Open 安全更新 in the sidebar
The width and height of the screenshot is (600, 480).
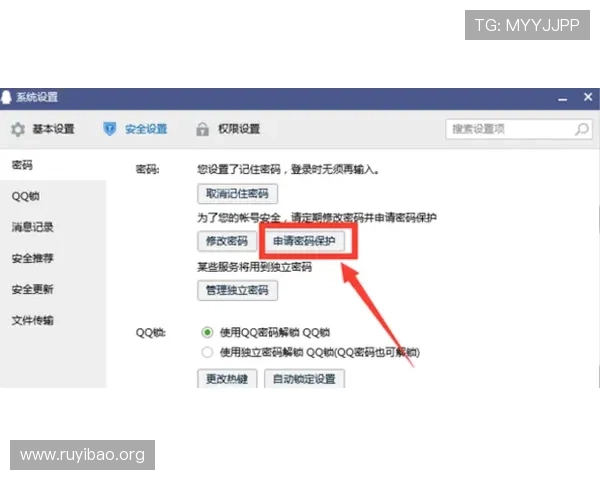[53, 289]
